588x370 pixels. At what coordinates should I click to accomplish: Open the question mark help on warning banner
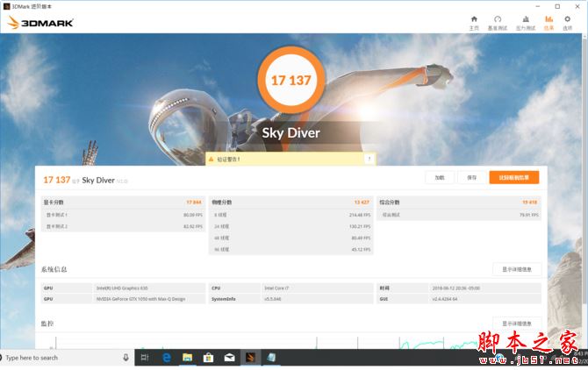point(369,159)
